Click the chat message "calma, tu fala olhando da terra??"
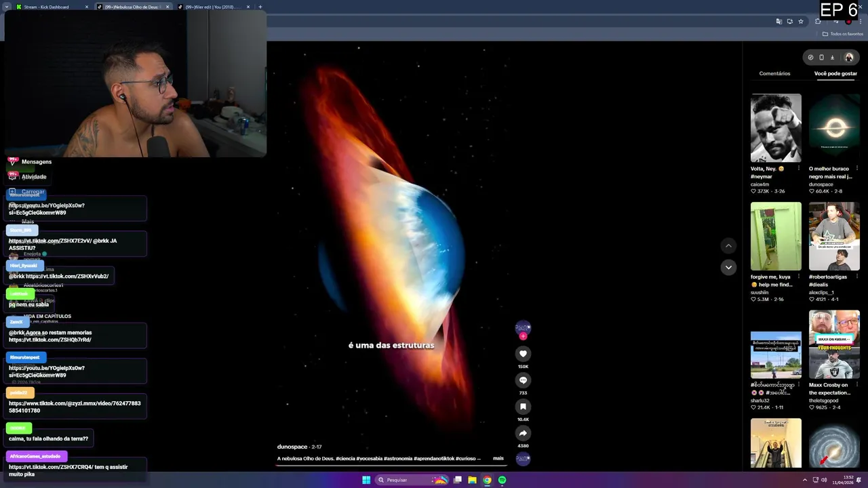Screen dimensions: 868x488 click(48, 439)
